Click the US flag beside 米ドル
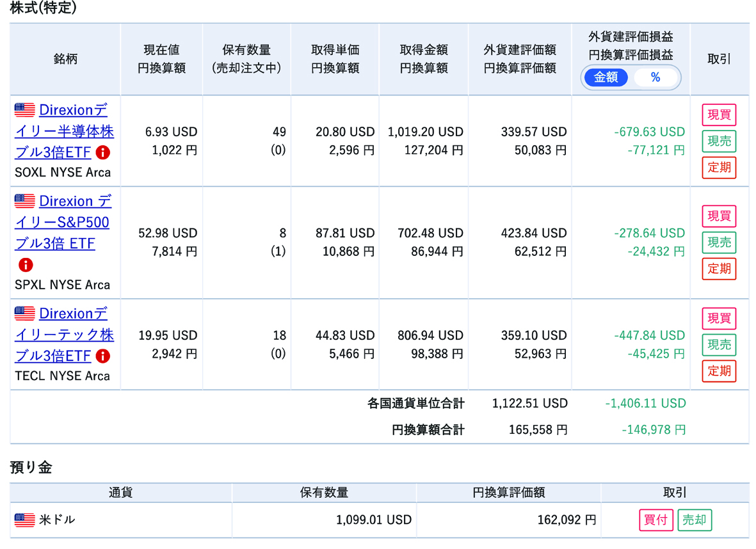This screenshot has height=549, width=756. pyautogui.click(x=24, y=520)
